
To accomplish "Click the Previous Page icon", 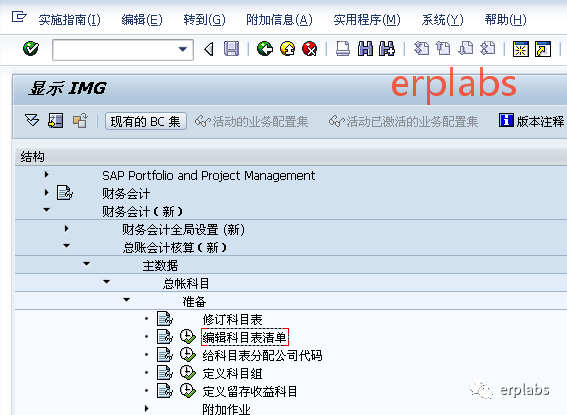I will tap(443, 48).
